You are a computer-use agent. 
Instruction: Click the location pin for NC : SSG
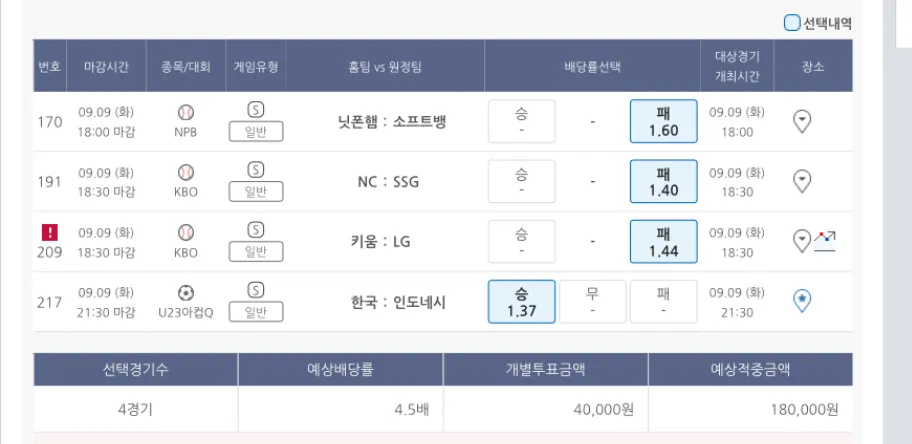point(801,181)
